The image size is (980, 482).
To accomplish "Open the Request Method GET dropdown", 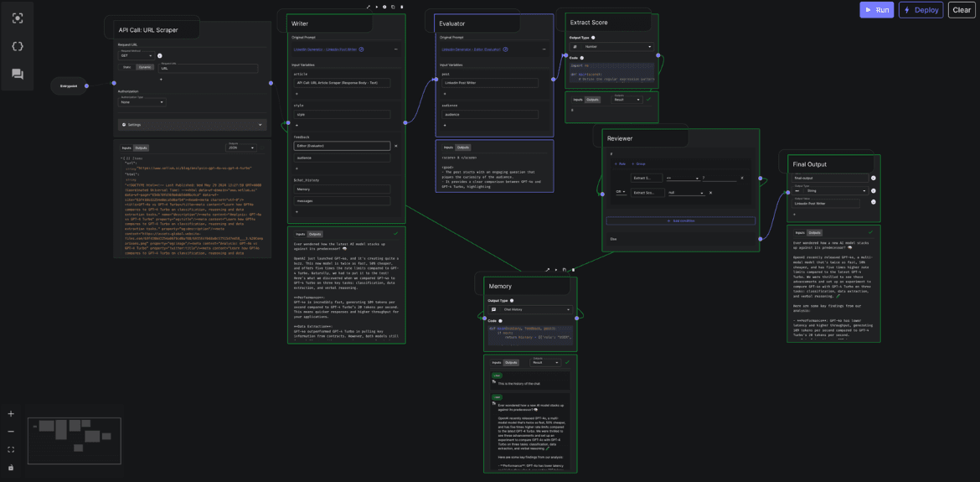I will pos(136,56).
